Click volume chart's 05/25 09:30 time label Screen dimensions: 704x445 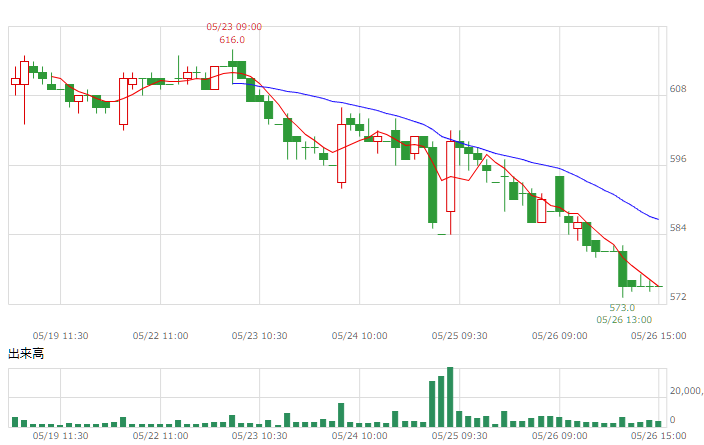click(x=459, y=436)
